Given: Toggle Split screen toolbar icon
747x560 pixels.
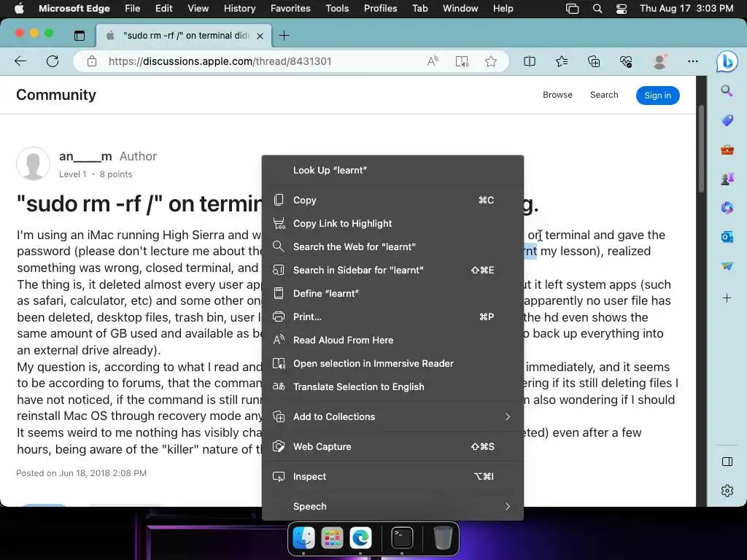Looking at the screenshot, I should coord(530,61).
